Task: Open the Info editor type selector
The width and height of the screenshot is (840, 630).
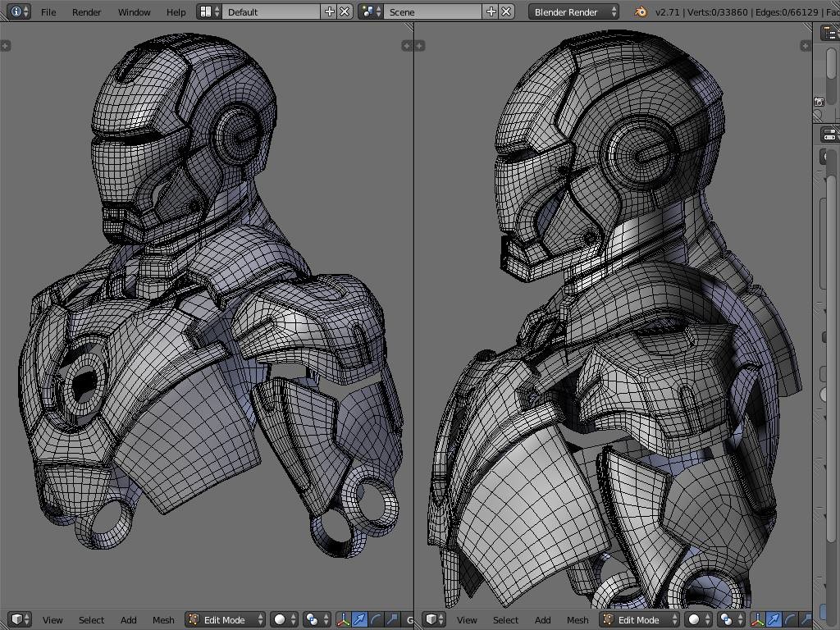Action: click(20, 11)
